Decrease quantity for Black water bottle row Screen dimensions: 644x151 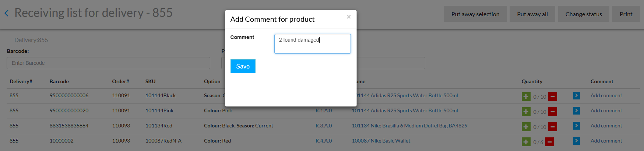(x=553, y=96)
